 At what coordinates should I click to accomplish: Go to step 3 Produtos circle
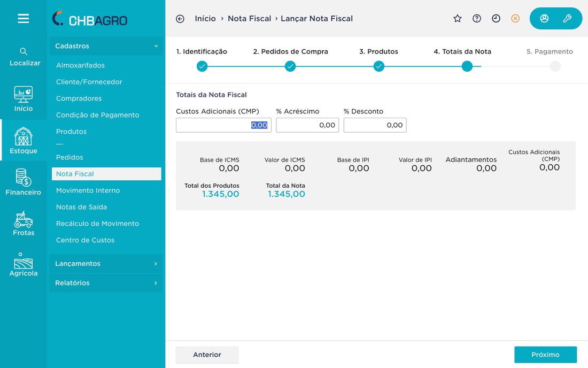(x=379, y=66)
